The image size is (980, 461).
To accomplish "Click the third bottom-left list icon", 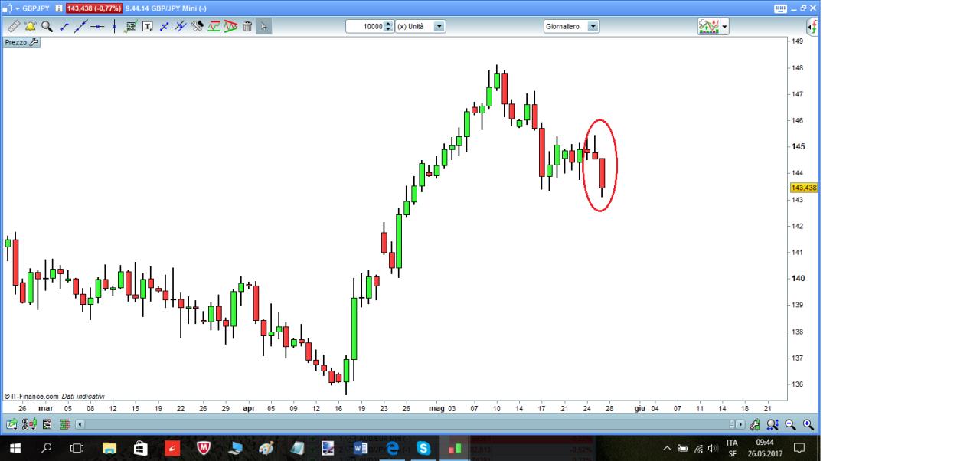I will pyautogui.click(x=47, y=424).
